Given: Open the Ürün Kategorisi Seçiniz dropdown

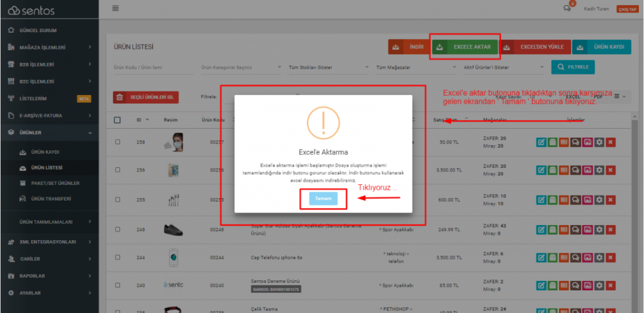Looking at the screenshot, I should [x=241, y=67].
